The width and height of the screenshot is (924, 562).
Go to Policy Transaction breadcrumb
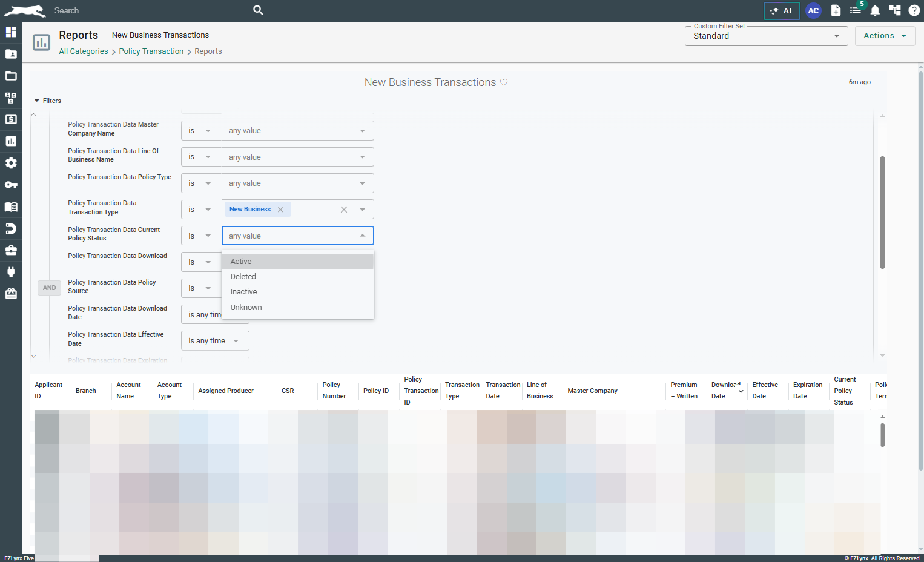[151, 51]
